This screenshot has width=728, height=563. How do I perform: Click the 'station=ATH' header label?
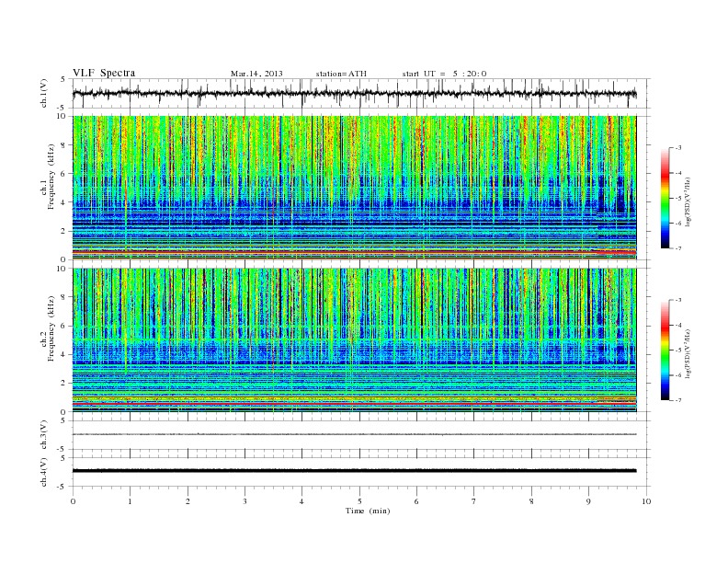click(x=341, y=74)
